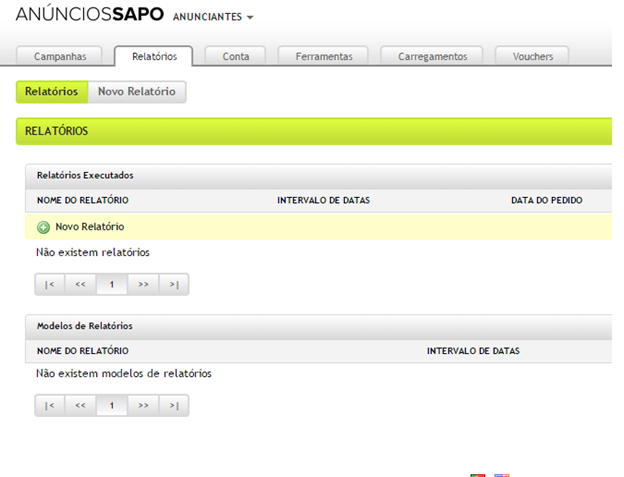Select page 1 in Relatórios Executados pager
Viewport: 624px width, 477px height.
click(112, 284)
